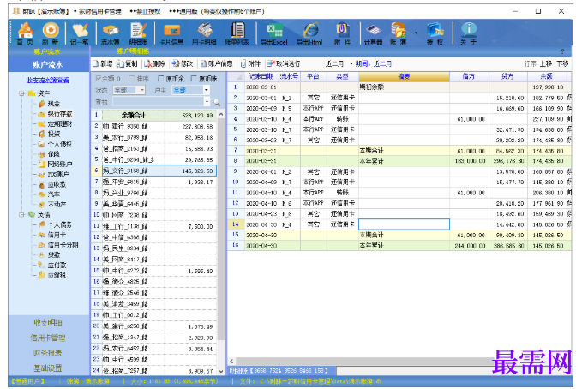Click the 记账日期 column header
The height and width of the screenshot is (389, 588).
pyautogui.click(x=261, y=77)
